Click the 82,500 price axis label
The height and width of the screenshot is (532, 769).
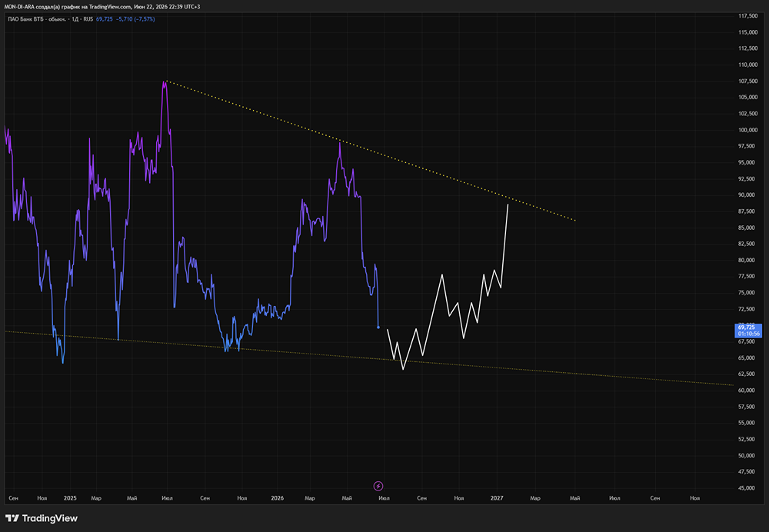pos(747,244)
